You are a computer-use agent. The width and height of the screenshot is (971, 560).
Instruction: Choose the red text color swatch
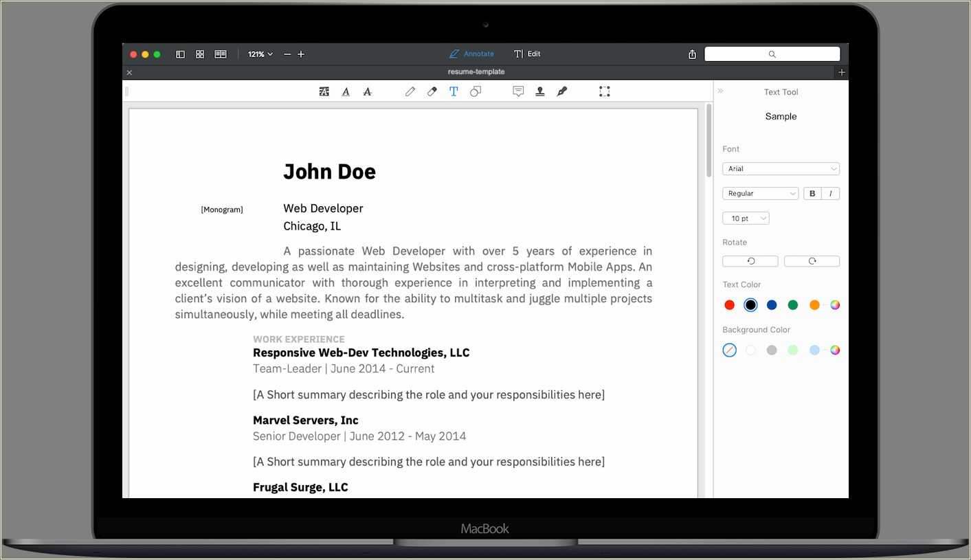[730, 305]
